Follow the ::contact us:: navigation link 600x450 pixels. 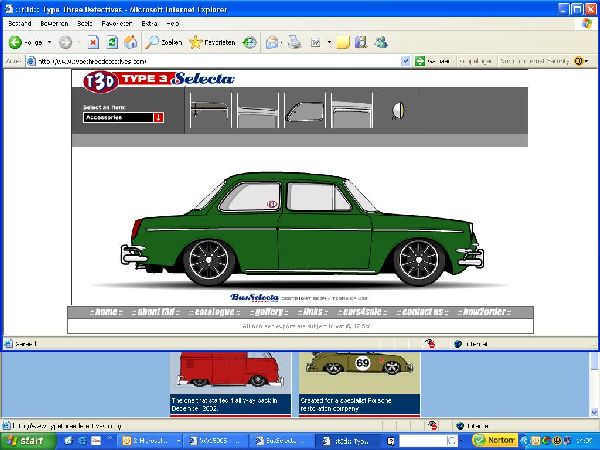tap(423, 312)
